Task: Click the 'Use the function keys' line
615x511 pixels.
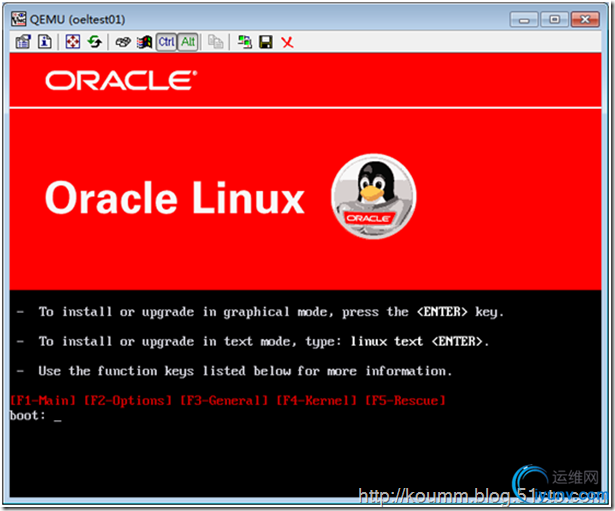Action: click(x=235, y=371)
